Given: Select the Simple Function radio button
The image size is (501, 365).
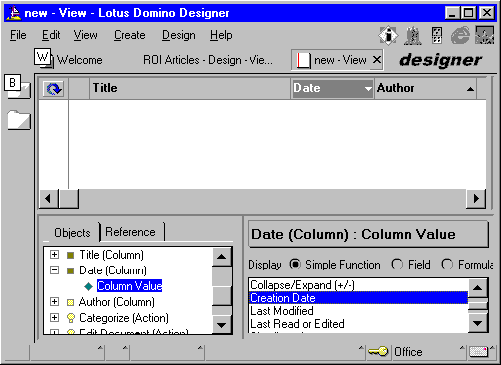Looking at the screenshot, I should coord(295,264).
